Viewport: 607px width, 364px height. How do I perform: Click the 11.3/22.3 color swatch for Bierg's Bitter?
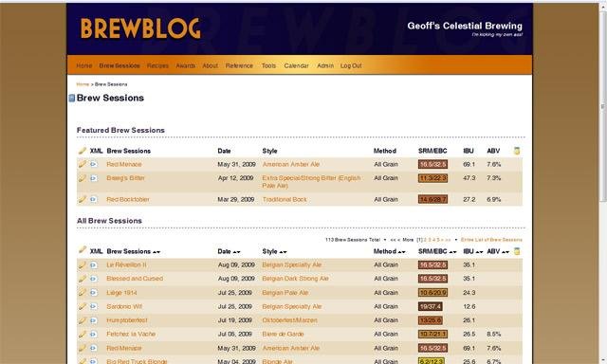[x=432, y=178]
